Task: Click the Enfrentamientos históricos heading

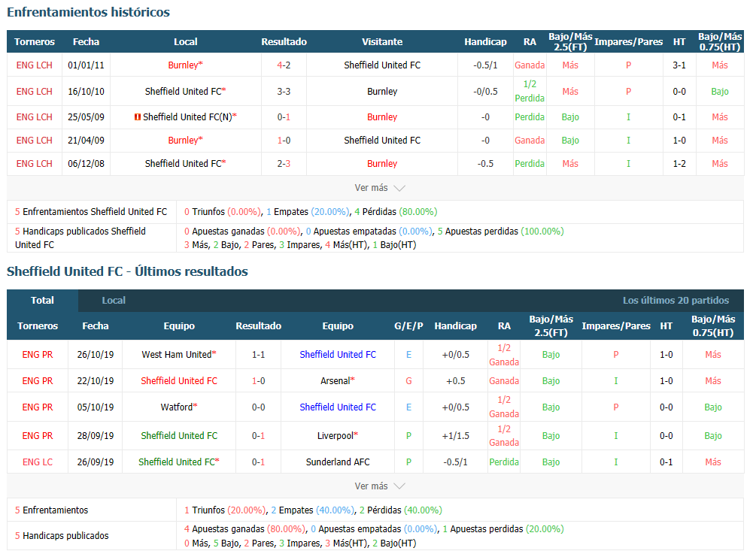Action: 88,12
